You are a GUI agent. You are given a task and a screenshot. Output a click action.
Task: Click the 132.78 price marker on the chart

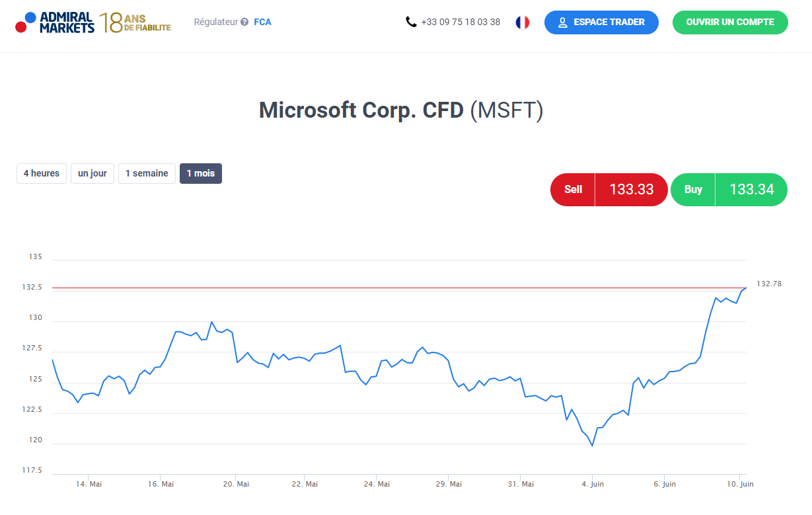pyautogui.click(x=770, y=284)
